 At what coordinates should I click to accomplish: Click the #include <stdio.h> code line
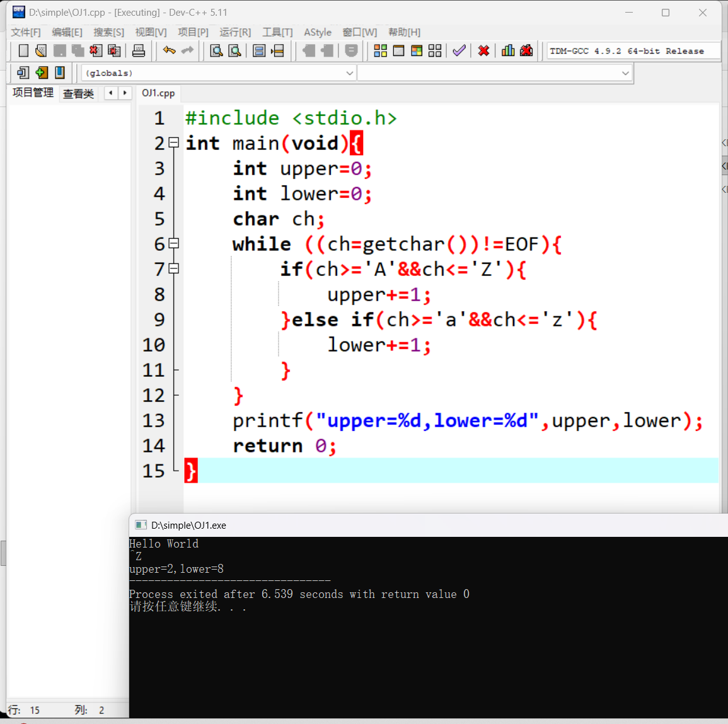291,118
